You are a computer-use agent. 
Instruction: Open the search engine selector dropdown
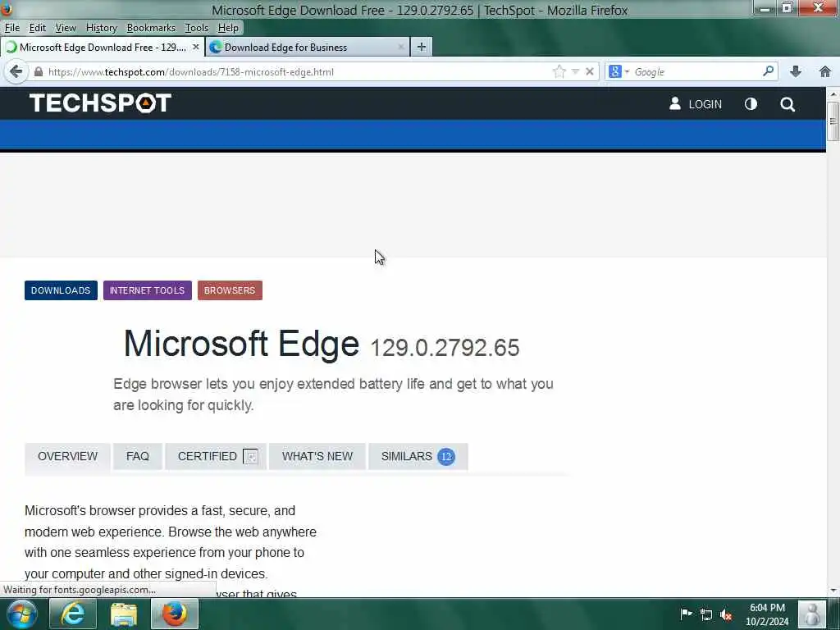click(x=619, y=71)
